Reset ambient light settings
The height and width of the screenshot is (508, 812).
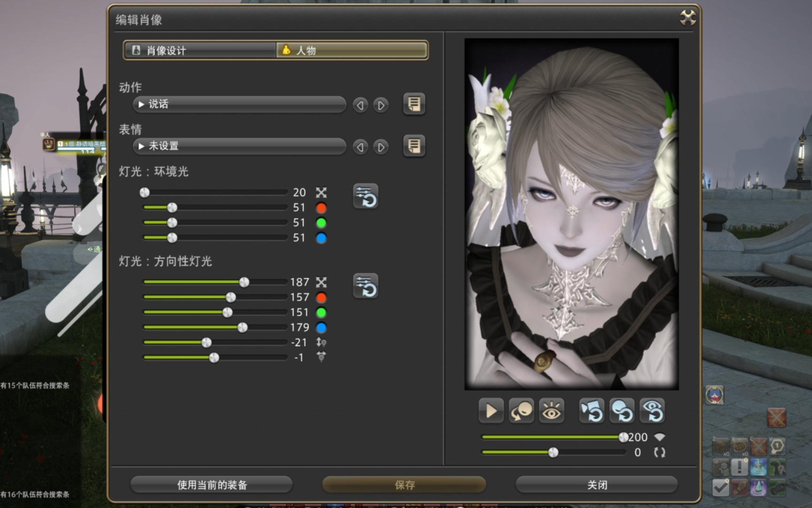(366, 196)
